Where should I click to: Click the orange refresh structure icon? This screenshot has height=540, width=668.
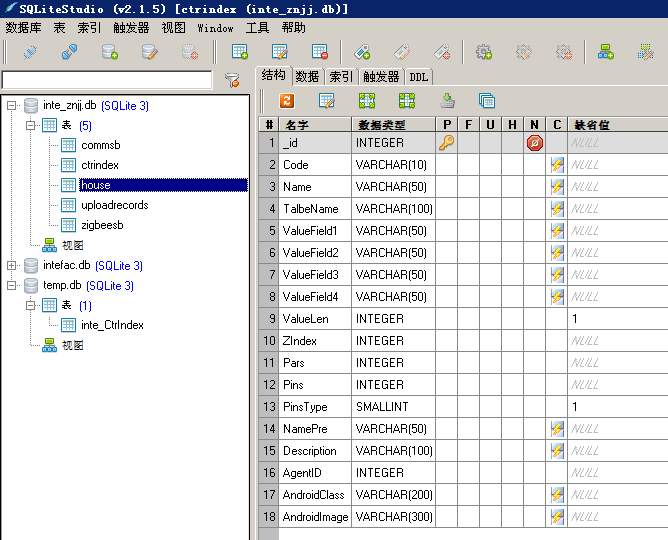(x=287, y=100)
